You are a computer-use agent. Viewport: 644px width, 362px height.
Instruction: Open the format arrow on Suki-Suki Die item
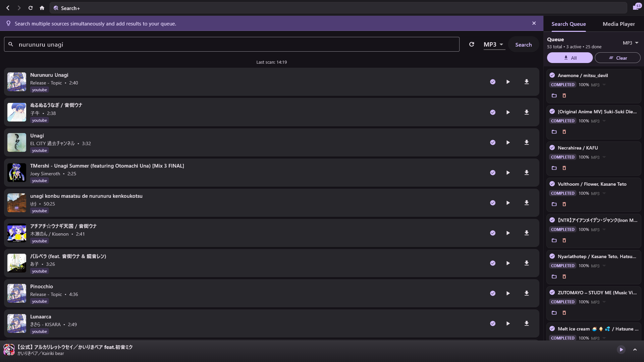[x=604, y=121]
